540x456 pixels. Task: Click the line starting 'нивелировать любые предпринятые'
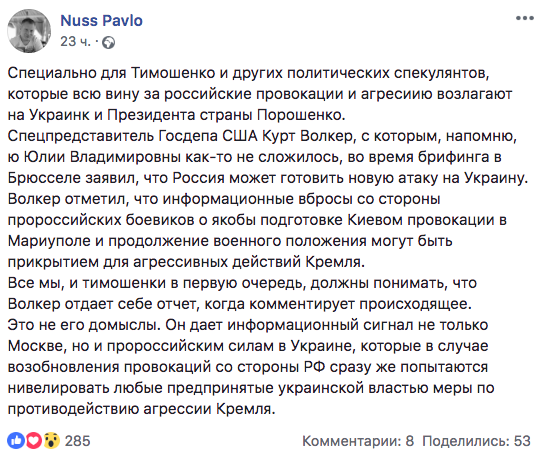(251, 388)
